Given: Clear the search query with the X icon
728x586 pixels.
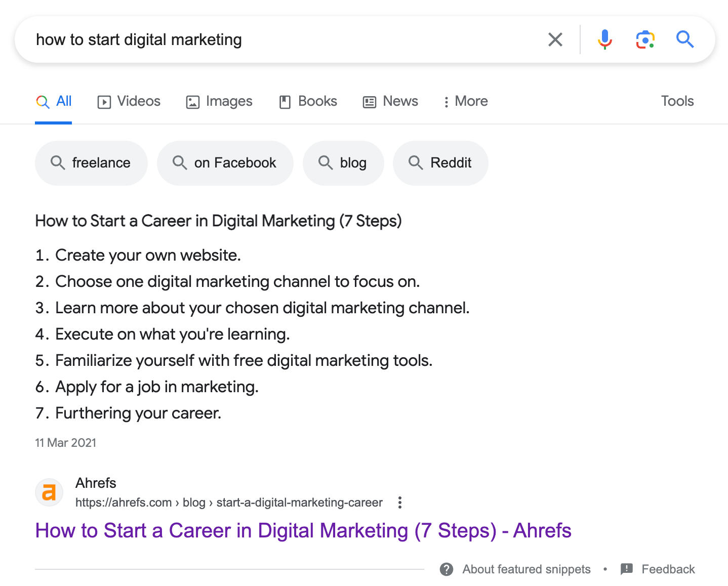Looking at the screenshot, I should click(555, 39).
